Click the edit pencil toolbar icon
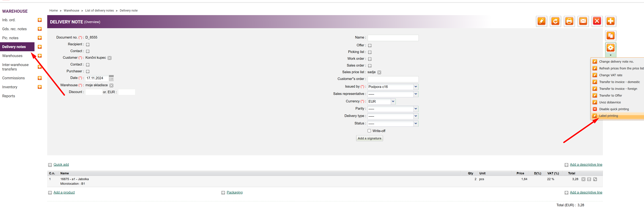644x210 pixels. click(542, 21)
